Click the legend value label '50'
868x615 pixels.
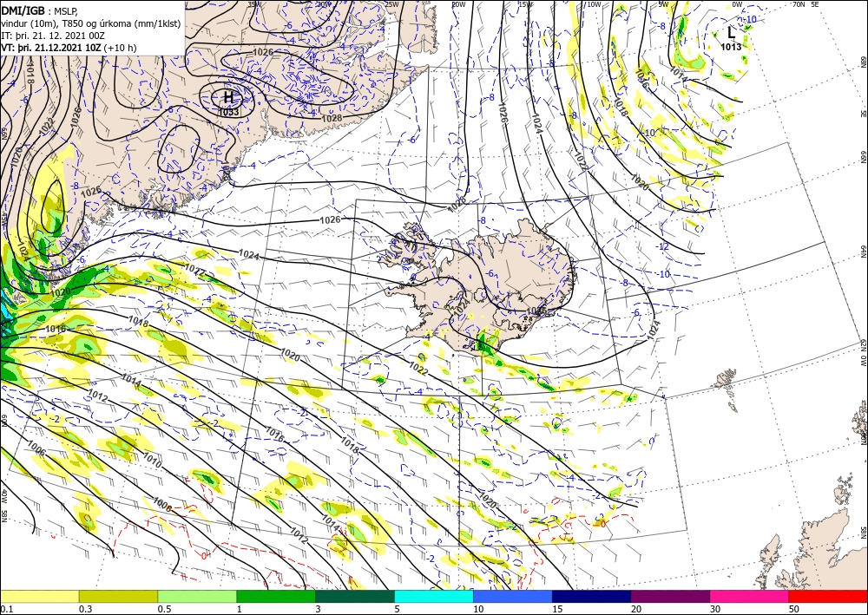tap(794, 609)
